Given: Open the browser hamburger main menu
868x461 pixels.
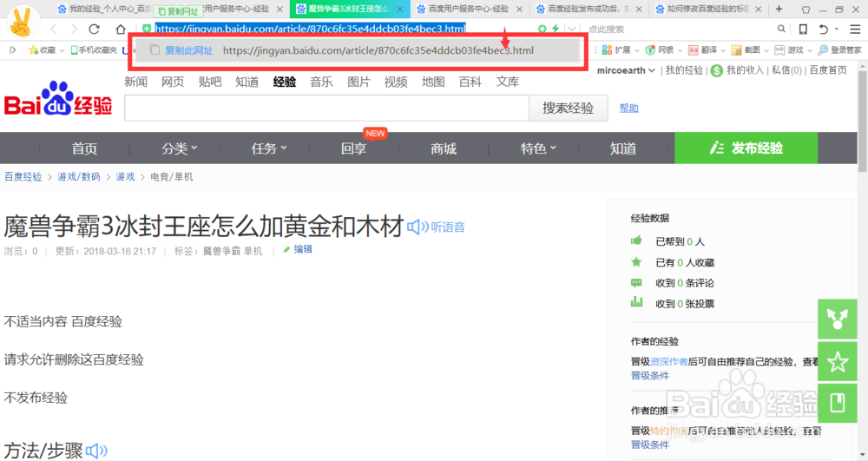Looking at the screenshot, I should coord(855,29).
